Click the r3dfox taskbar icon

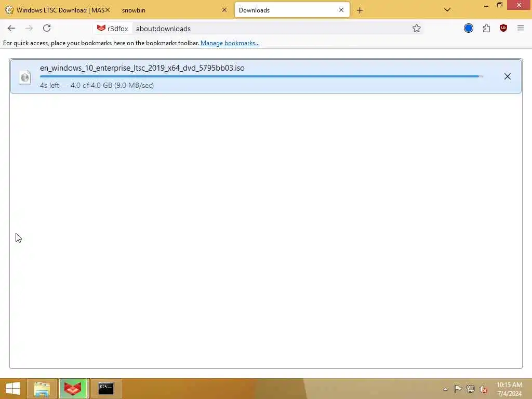73,389
